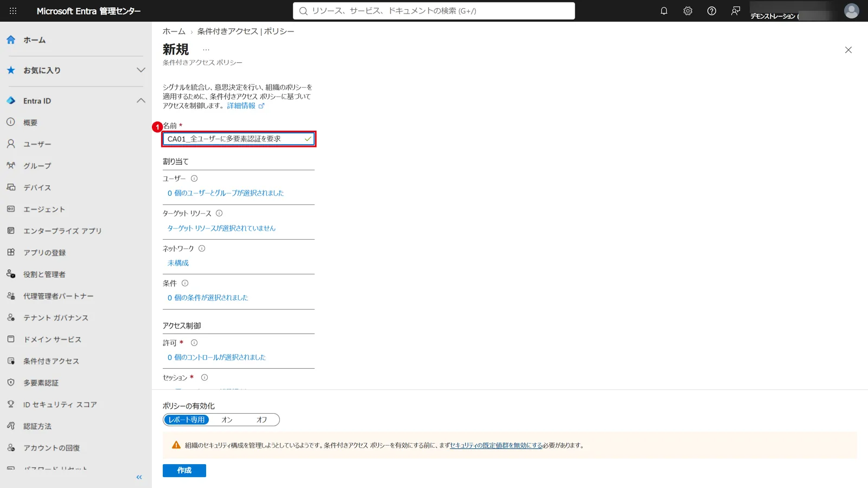The width and height of the screenshot is (868, 488).
Task: Click the info icon next to ユーザー label
Action: pos(194,178)
